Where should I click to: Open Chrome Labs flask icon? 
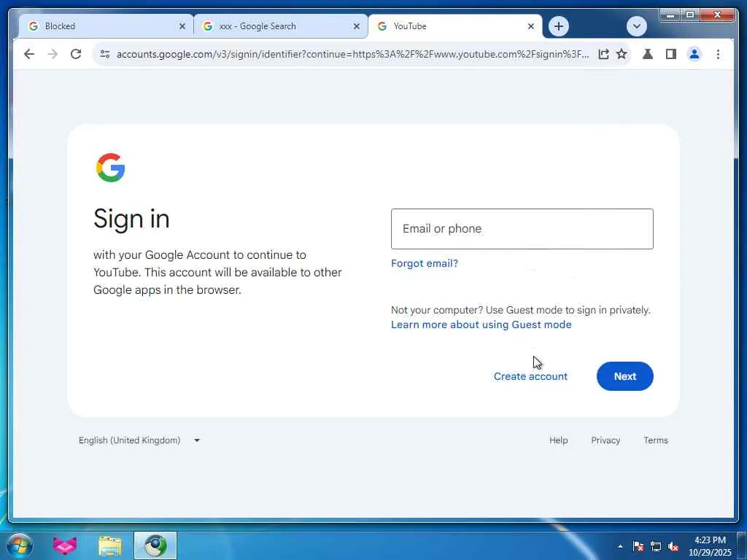[x=648, y=54]
